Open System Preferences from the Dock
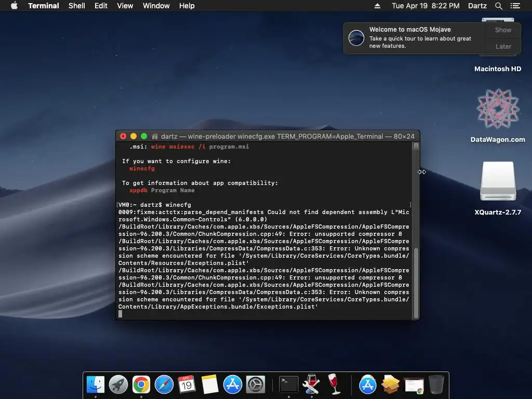The image size is (532, 399). (256, 385)
